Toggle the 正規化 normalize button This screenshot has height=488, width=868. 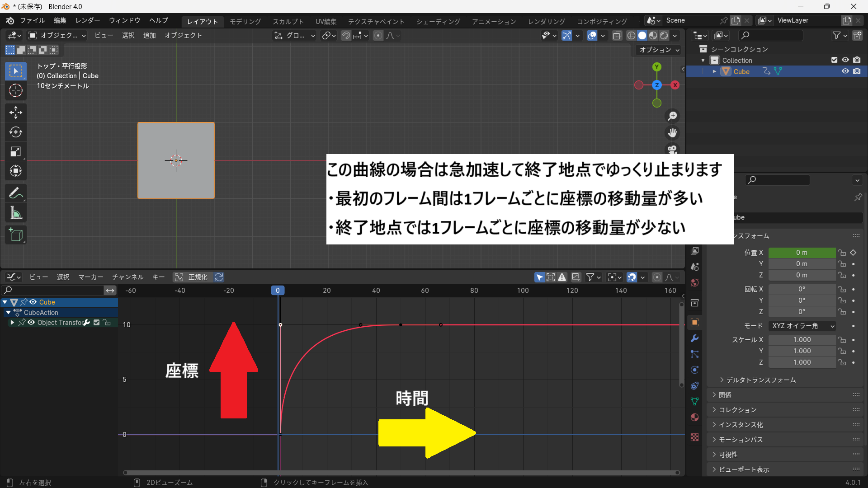pyautogui.click(x=193, y=277)
